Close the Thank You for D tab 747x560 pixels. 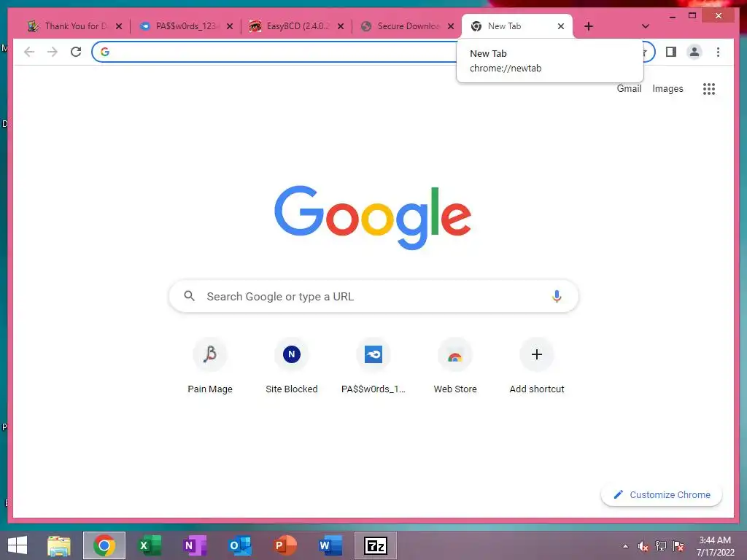pyautogui.click(x=119, y=26)
